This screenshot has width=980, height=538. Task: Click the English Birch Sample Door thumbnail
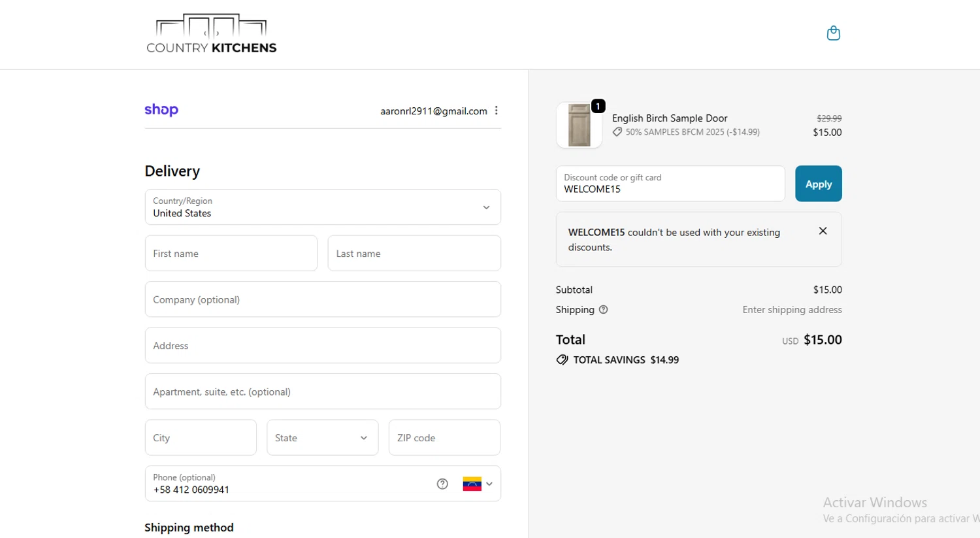(579, 125)
